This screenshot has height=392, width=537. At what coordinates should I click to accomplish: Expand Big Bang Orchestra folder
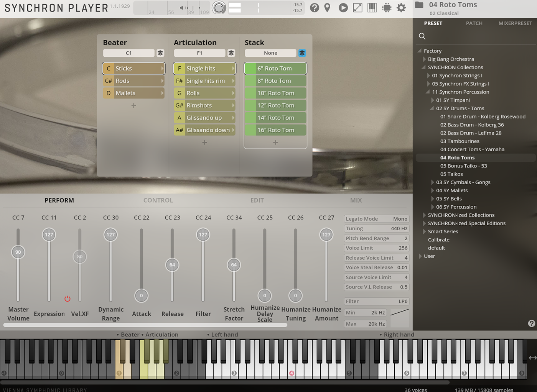[424, 59]
